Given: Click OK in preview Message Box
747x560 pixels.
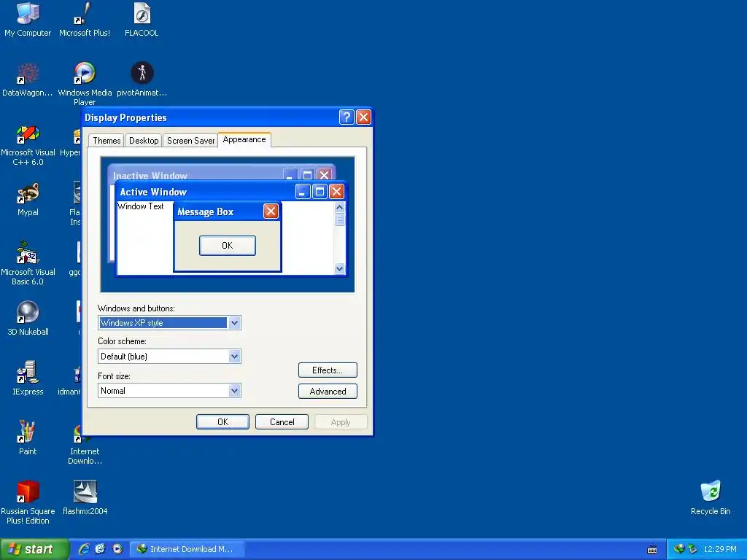Looking at the screenshot, I should click(228, 246).
